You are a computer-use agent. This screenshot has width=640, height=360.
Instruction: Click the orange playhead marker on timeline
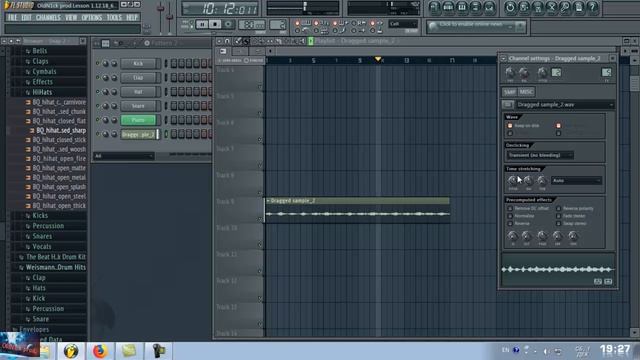coord(378,60)
